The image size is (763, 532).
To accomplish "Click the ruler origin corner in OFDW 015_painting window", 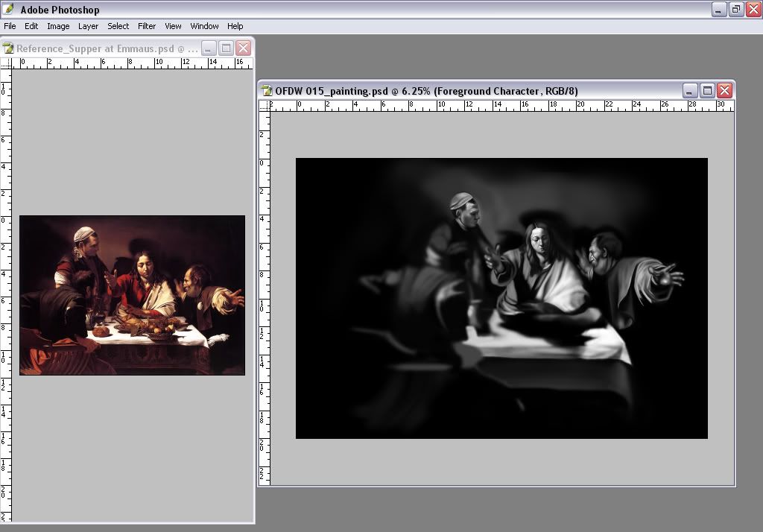I will (x=265, y=106).
